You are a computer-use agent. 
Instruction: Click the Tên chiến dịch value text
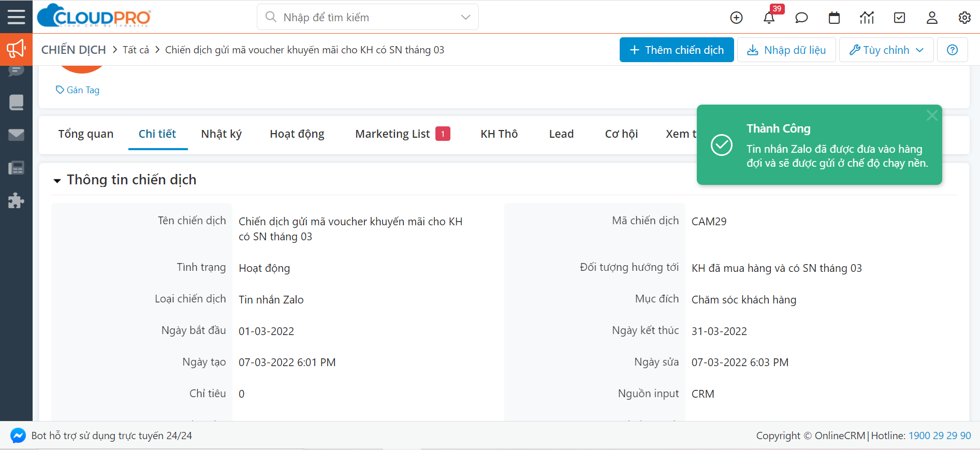[350, 229]
